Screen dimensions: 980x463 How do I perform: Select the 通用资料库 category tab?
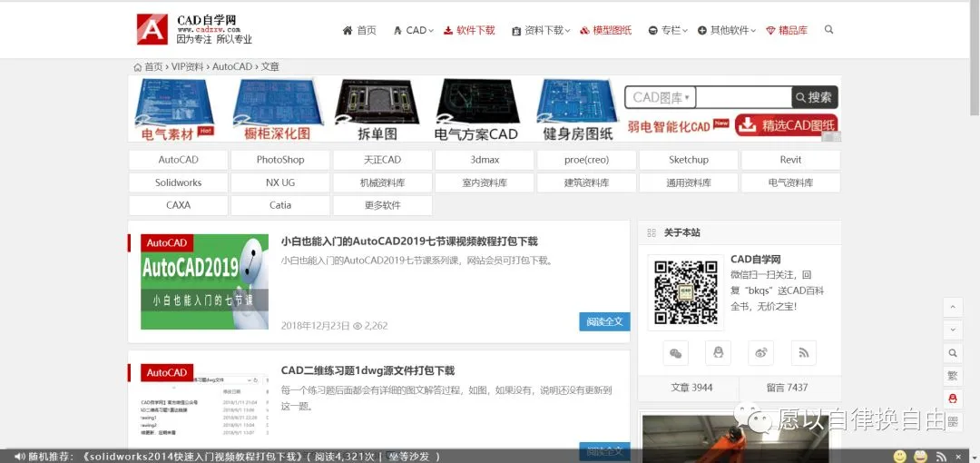coord(689,182)
